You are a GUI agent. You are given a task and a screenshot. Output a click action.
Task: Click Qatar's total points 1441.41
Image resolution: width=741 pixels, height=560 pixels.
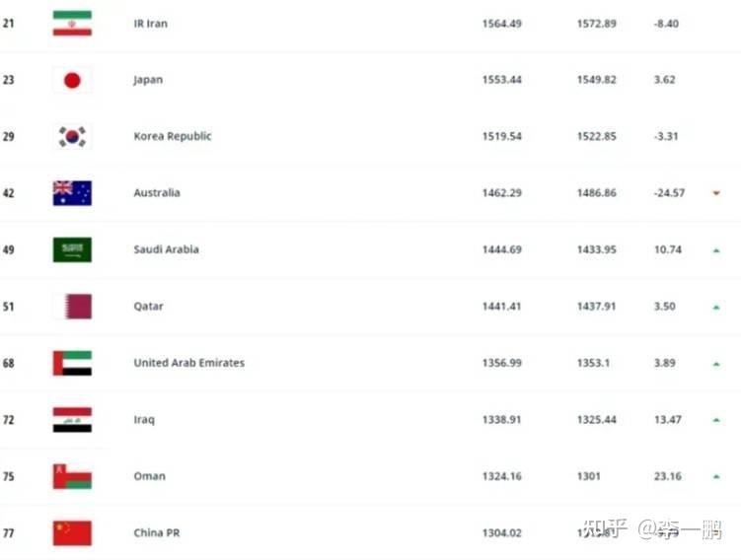point(501,307)
